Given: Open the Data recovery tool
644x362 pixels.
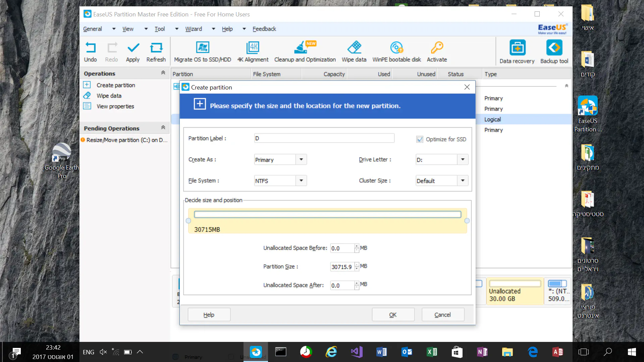Looking at the screenshot, I should pyautogui.click(x=517, y=48).
